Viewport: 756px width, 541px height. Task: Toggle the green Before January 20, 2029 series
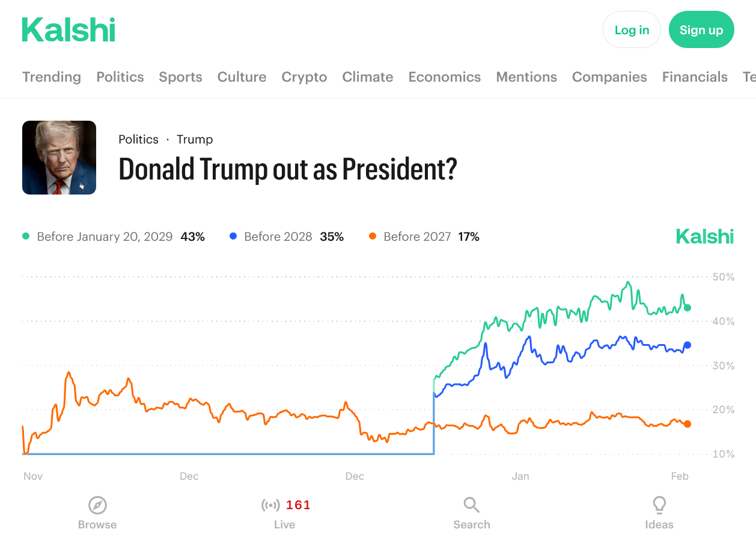105,237
